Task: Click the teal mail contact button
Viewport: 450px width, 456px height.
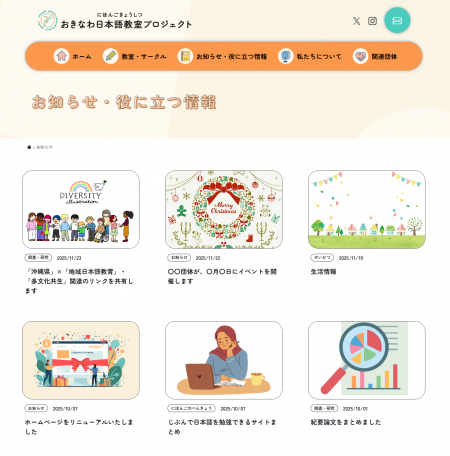Action: 397,20
